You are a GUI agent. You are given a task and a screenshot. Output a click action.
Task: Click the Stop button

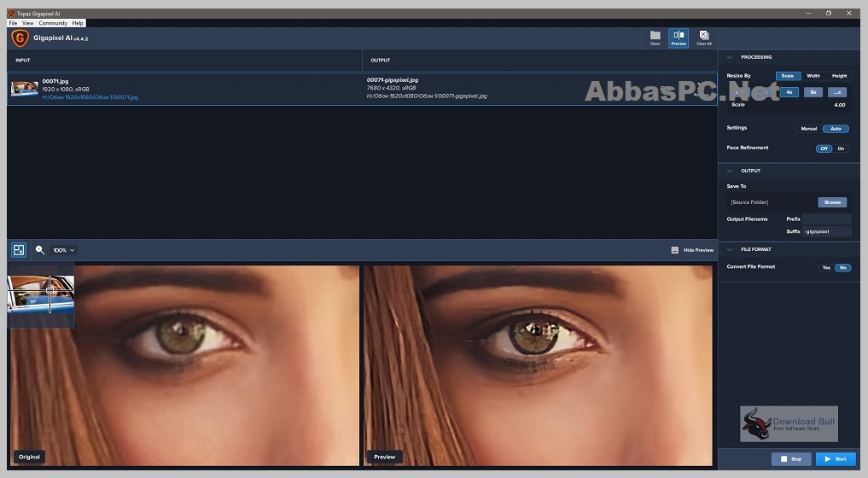pos(791,458)
